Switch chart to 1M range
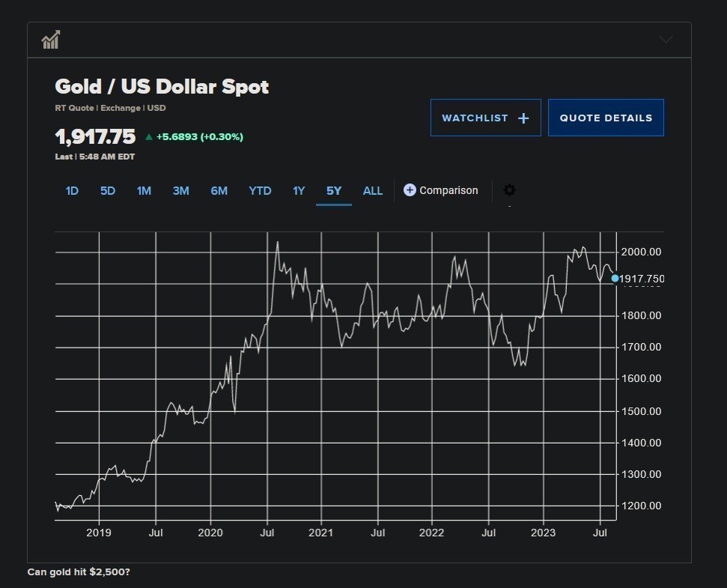The width and height of the screenshot is (727, 588). pos(144,191)
